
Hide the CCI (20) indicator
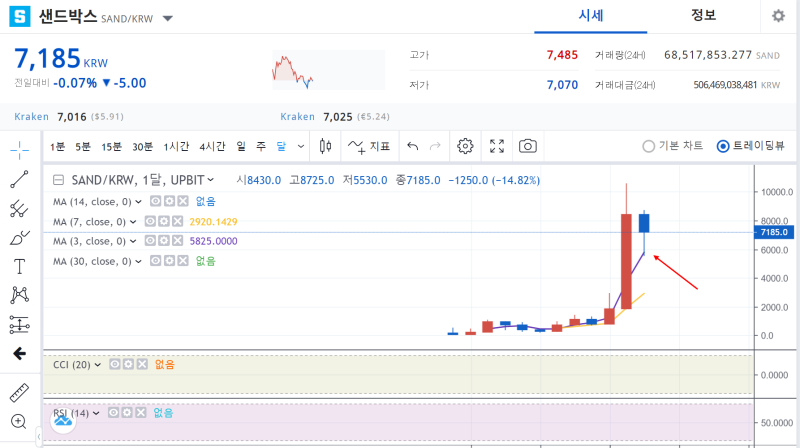pyautogui.click(x=115, y=364)
